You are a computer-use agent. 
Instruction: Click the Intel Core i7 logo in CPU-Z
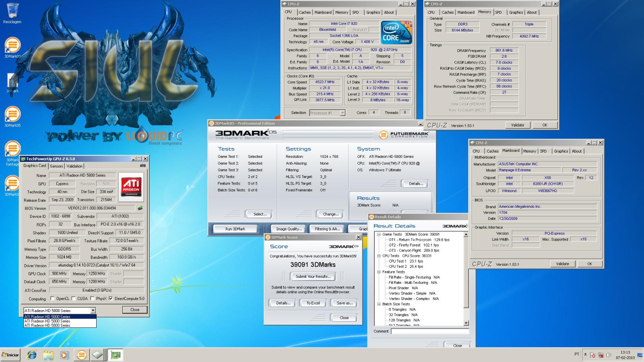(x=396, y=32)
